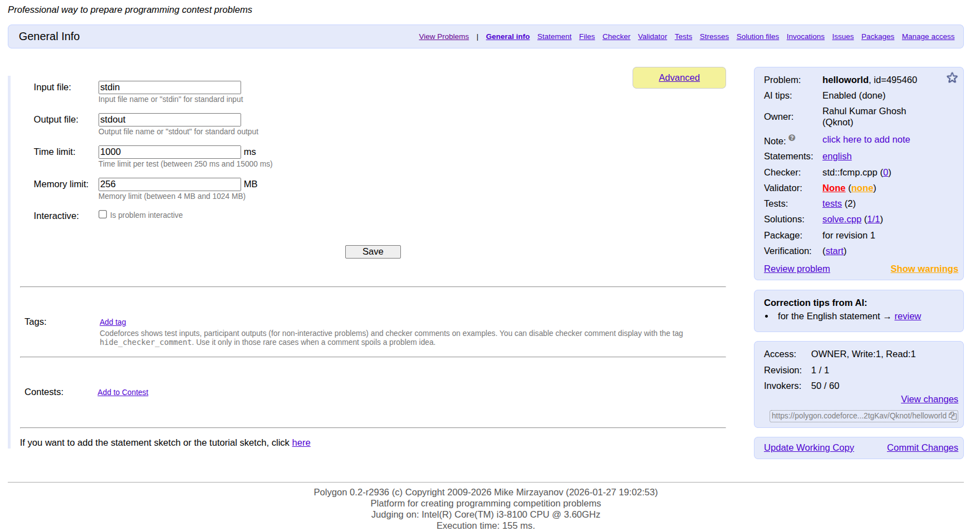Click 'click here to add note'
The width and height of the screenshot is (980, 531).
click(x=866, y=140)
